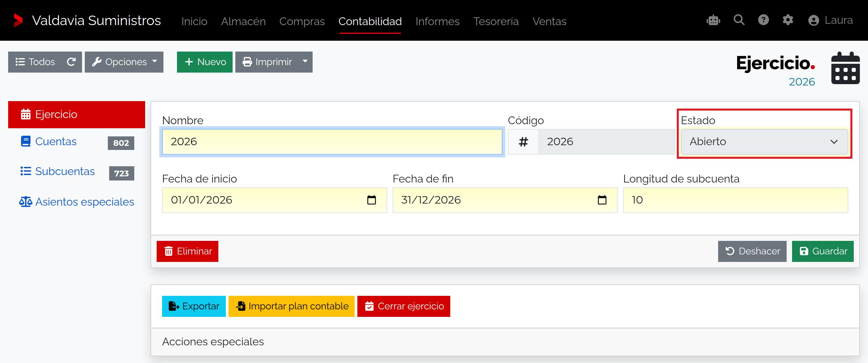Click the search magnifier icon

(739, 20)
